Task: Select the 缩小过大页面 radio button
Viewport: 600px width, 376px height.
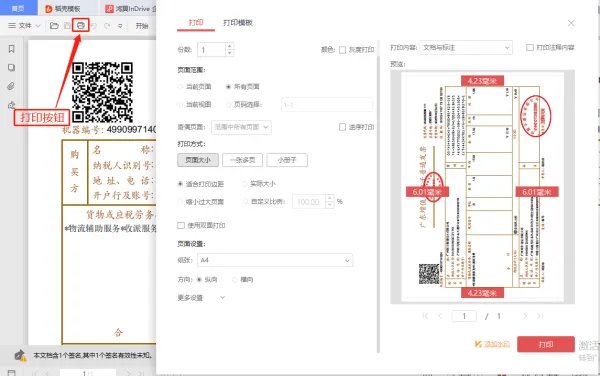Action: [180, 202]
